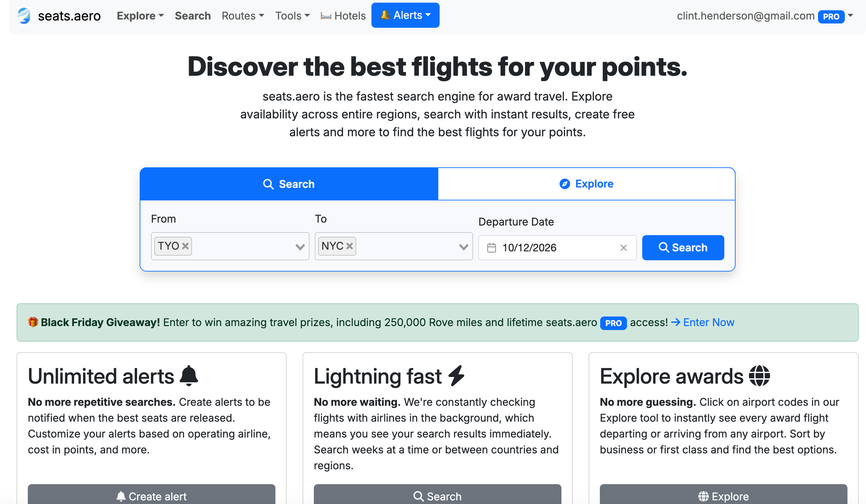Click the calendar icon in Departure Date
866x504 pixels.
point(492,248)
